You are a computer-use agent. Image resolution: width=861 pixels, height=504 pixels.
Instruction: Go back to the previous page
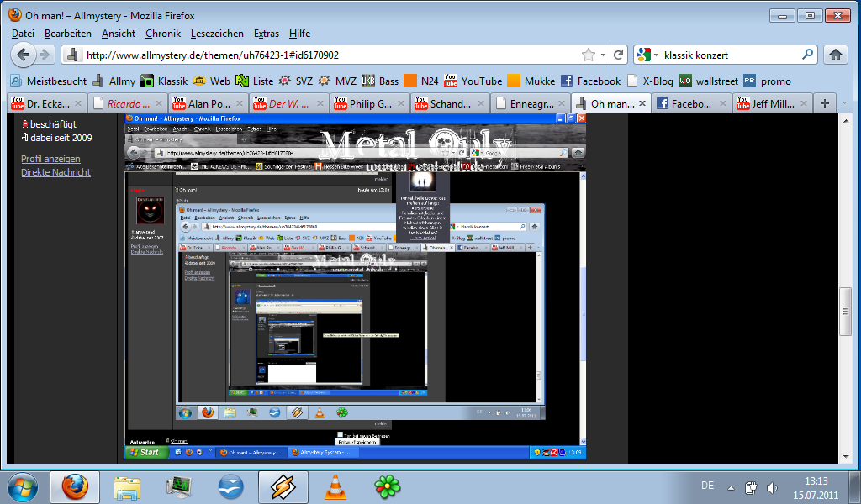coord(23,55)
